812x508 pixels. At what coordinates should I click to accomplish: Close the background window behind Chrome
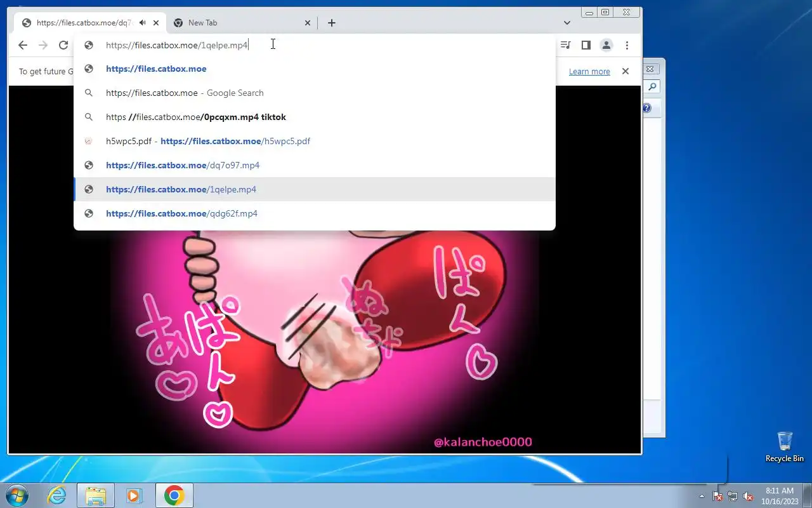[650, 69]
